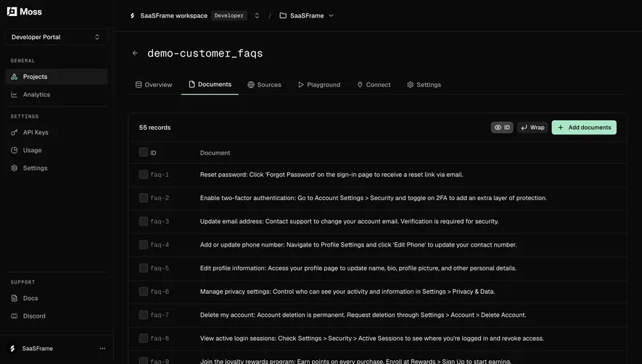This screenshot has width=642, height=364.
Task: Click the faq-1 ID label
Action: coord(160,175)
